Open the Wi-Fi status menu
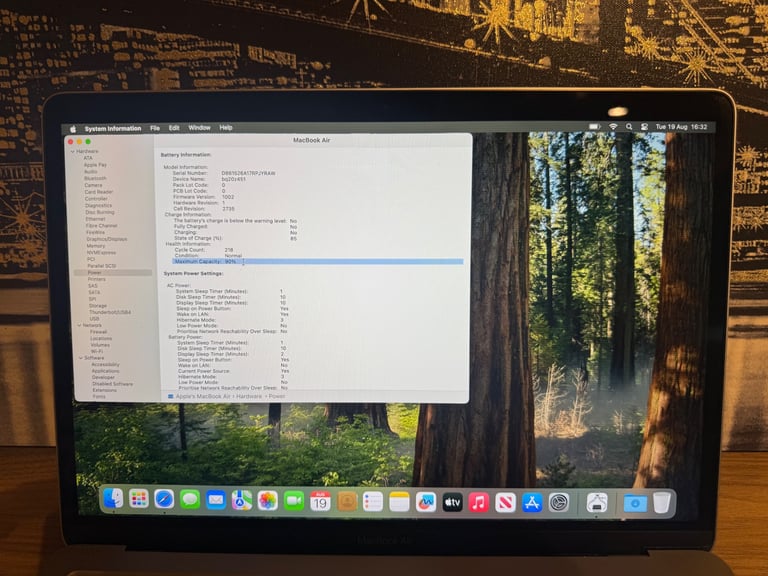768x576 pixels. tap(613, 126)
